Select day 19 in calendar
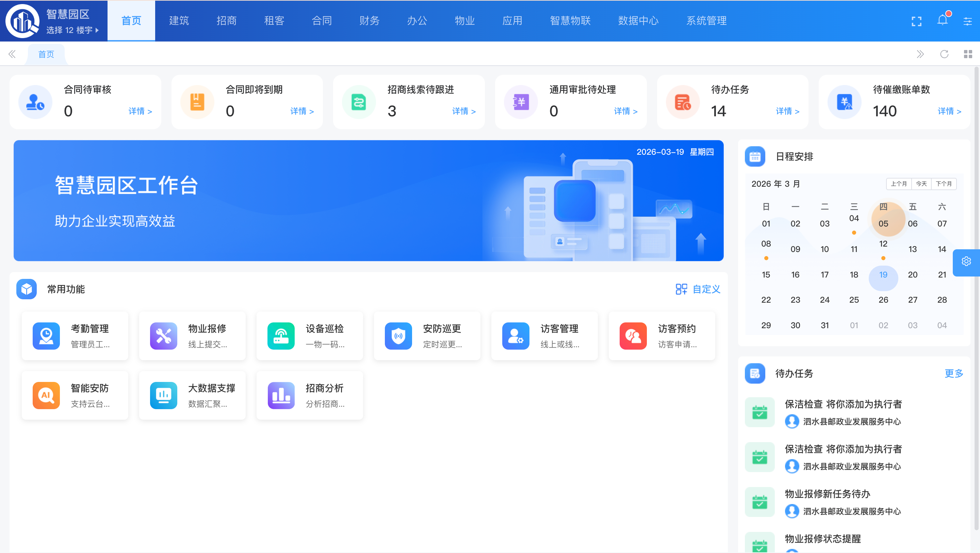This screenshot has height=553, width=980. (883, 274)
